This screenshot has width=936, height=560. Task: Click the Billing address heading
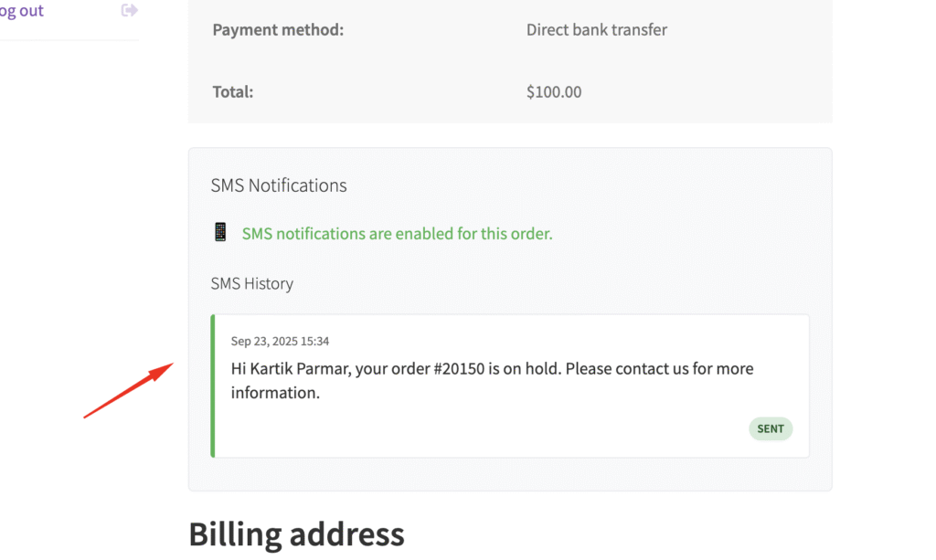pos(296,533)
